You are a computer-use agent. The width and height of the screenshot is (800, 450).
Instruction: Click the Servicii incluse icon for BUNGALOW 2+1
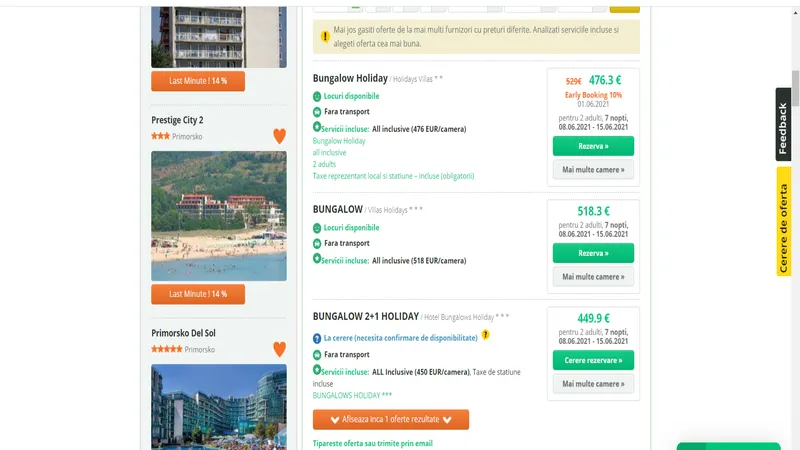tap(317, 370)
